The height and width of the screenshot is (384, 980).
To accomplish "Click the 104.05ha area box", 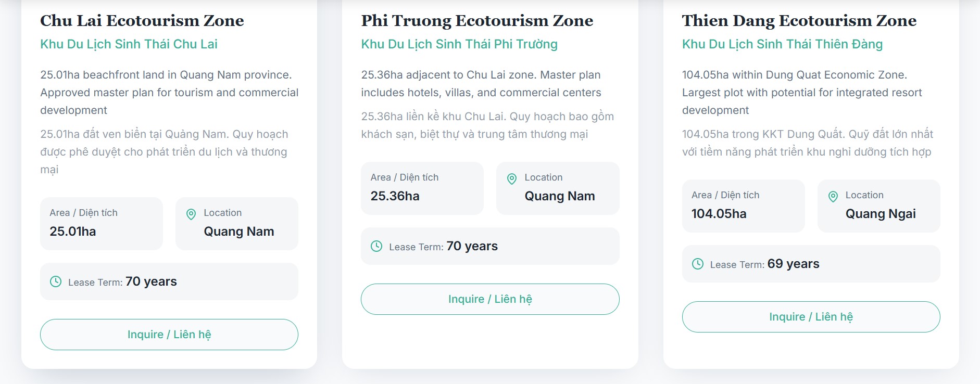I will click(x=743, y=206).
